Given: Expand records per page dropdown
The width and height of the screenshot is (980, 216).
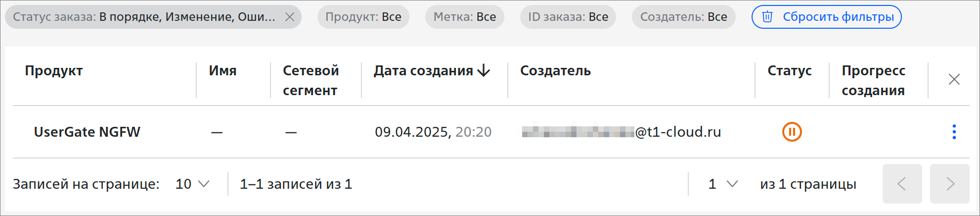Looking at the screenshot, I should point(192,184).
